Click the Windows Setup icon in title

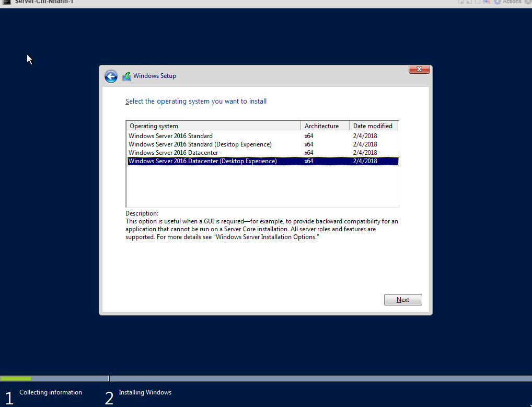[x=126, y=76]
